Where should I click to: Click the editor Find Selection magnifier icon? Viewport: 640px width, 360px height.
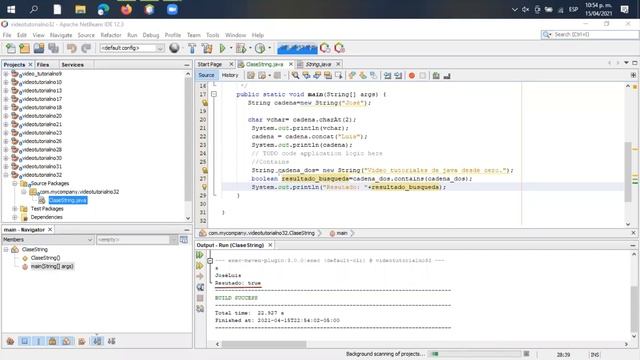[x=295, y=76]
